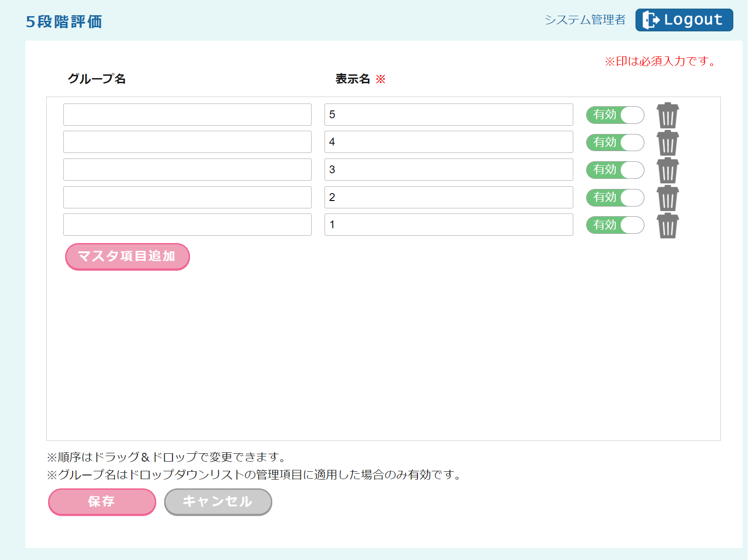Focus the group name field in first row
The height and width of the screenshot is (560, 748).
point(187,115)
